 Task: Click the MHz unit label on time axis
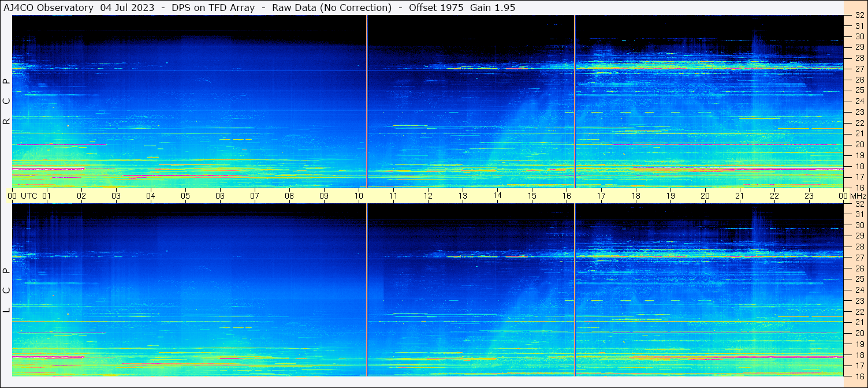tap(858, 196)
